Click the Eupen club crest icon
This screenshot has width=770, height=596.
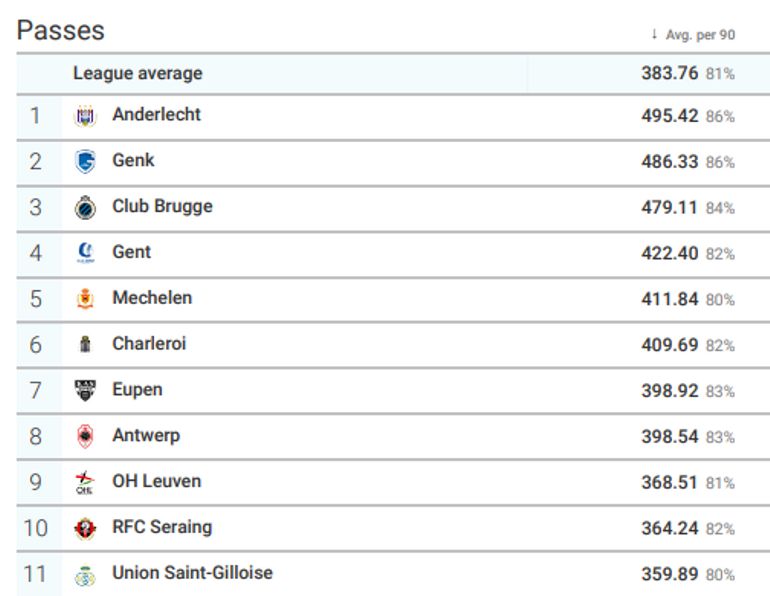[x=85, y=391]
